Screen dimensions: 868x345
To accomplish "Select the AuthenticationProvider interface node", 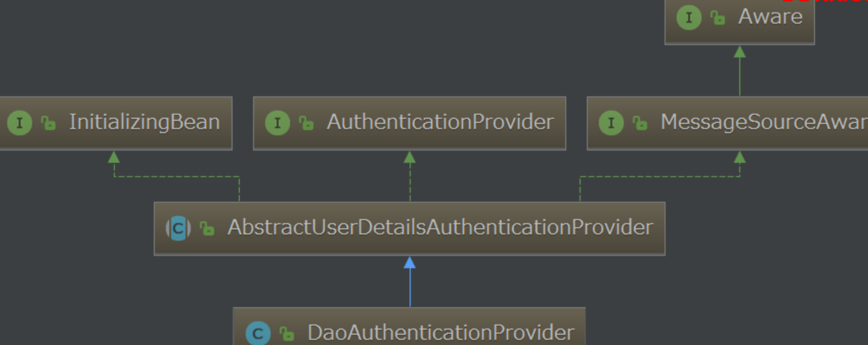I will [410, 123].
